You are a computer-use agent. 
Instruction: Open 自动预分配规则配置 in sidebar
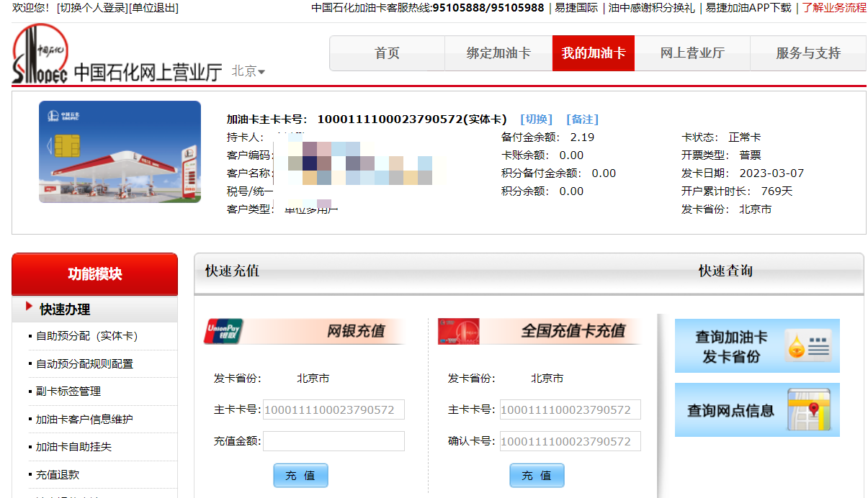pos(84,364)
